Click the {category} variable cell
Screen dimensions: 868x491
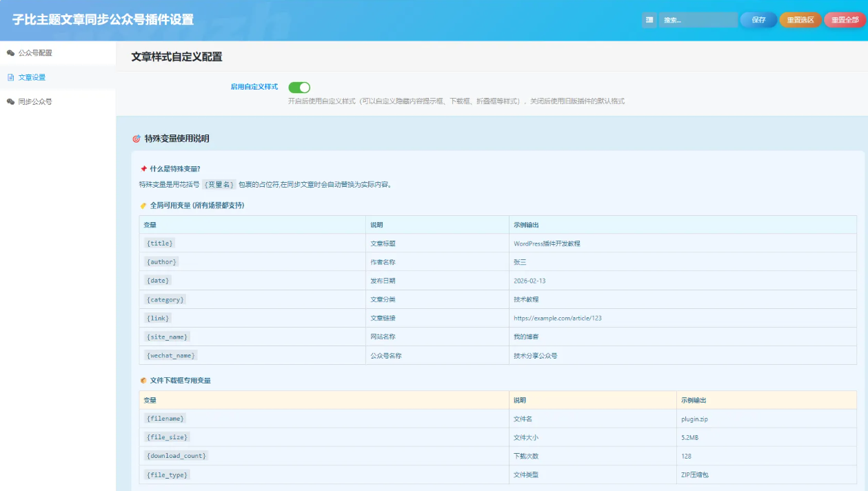pyautogui.click(x=252, y=299)
